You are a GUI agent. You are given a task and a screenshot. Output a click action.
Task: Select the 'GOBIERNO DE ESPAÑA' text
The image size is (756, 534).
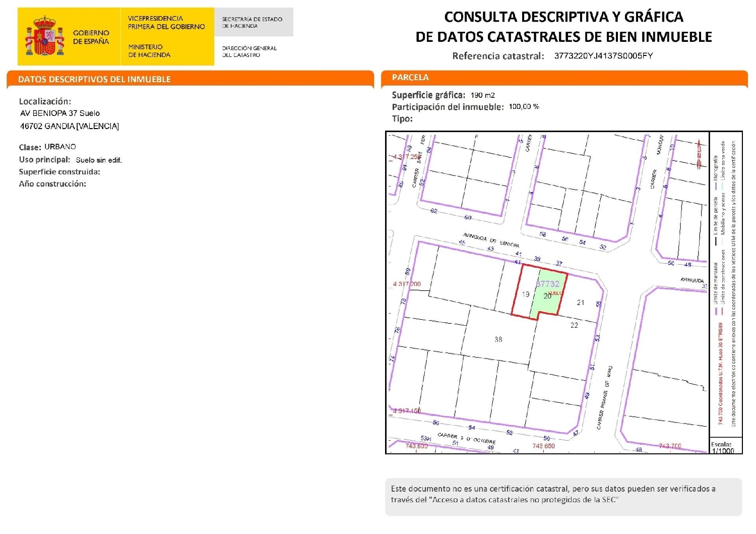(91, 37)
